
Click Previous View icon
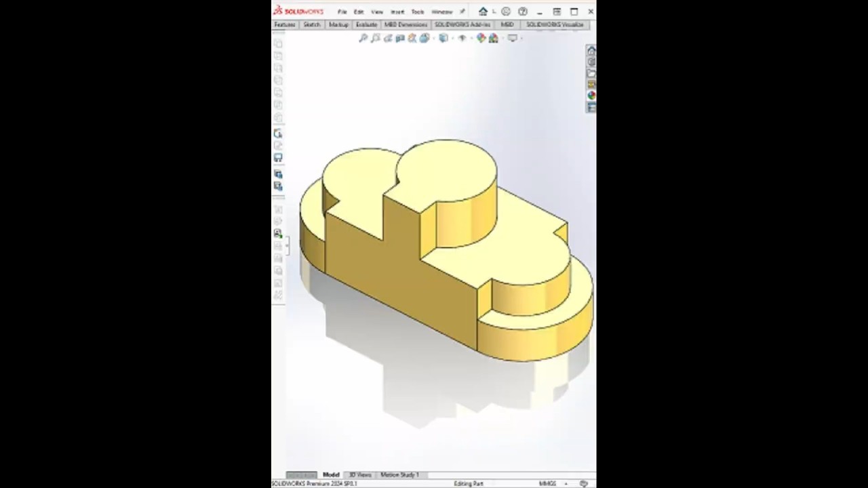[x=387, y=38]
